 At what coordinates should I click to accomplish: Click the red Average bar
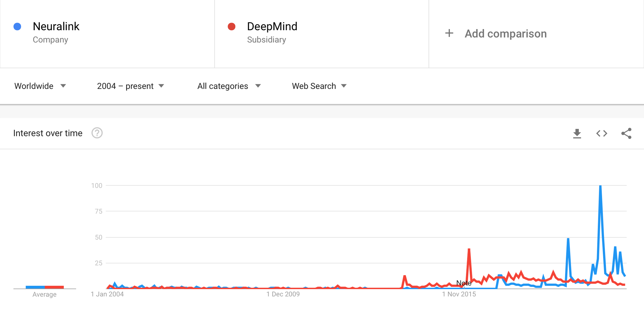point(54,287)
